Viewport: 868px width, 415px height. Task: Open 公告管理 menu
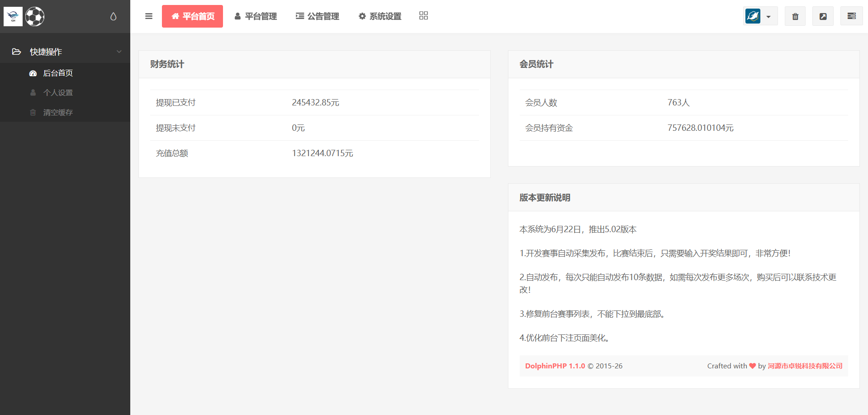point(317,16)
